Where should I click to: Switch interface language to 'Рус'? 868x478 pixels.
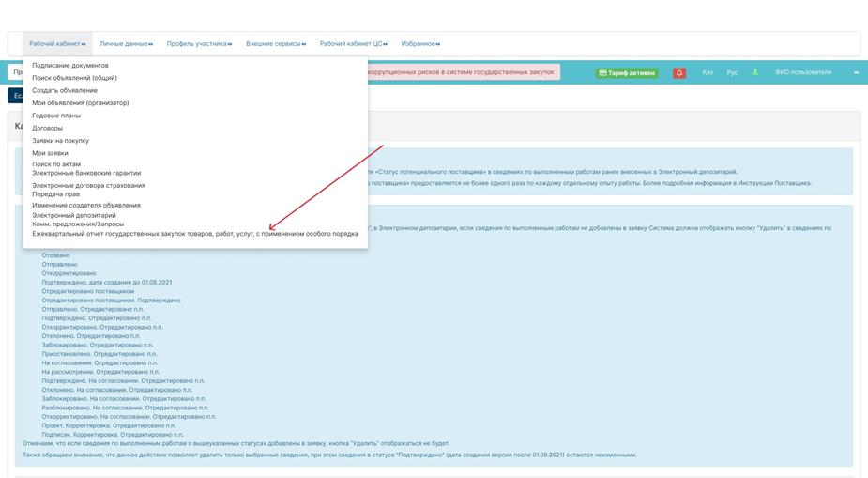(732, 72)
